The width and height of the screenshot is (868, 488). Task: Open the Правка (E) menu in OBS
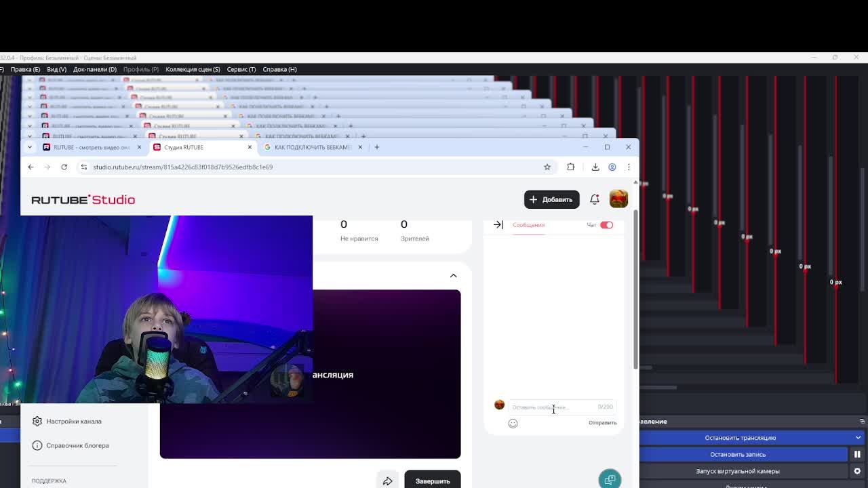click(x=25, y=69)
